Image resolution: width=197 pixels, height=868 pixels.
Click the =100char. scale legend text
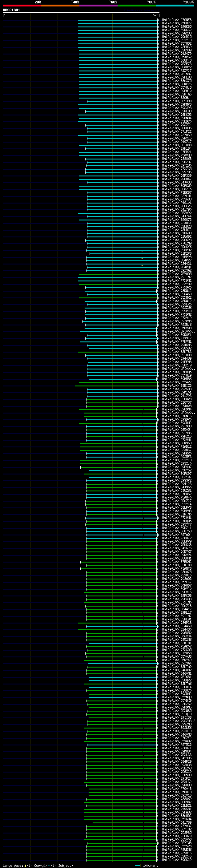point(150,865)
